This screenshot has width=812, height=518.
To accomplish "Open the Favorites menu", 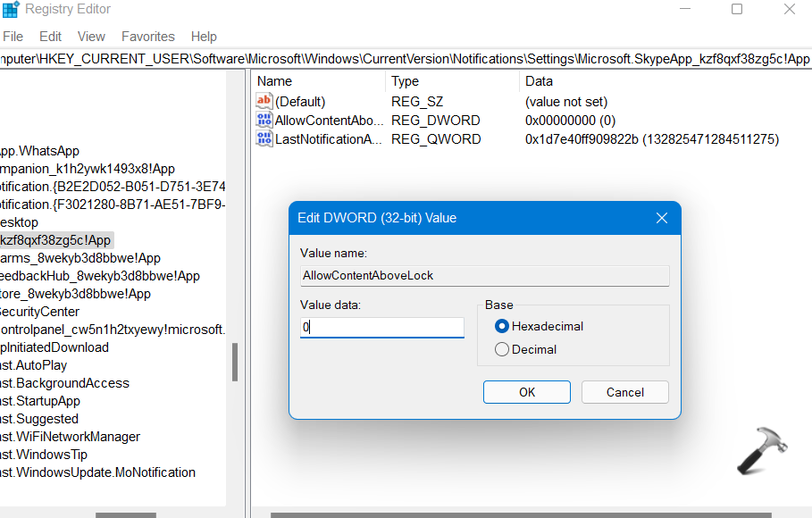I will (148, 37).
